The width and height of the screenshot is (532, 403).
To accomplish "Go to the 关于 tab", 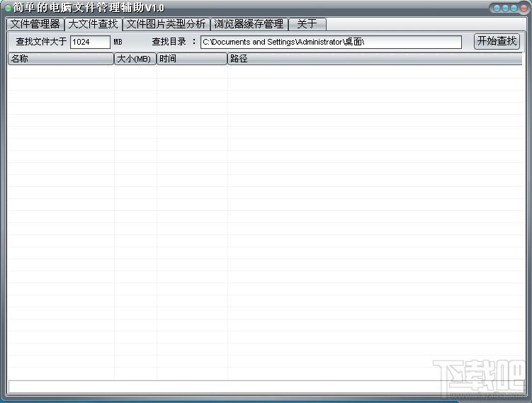I will click(x=307, y=24).
